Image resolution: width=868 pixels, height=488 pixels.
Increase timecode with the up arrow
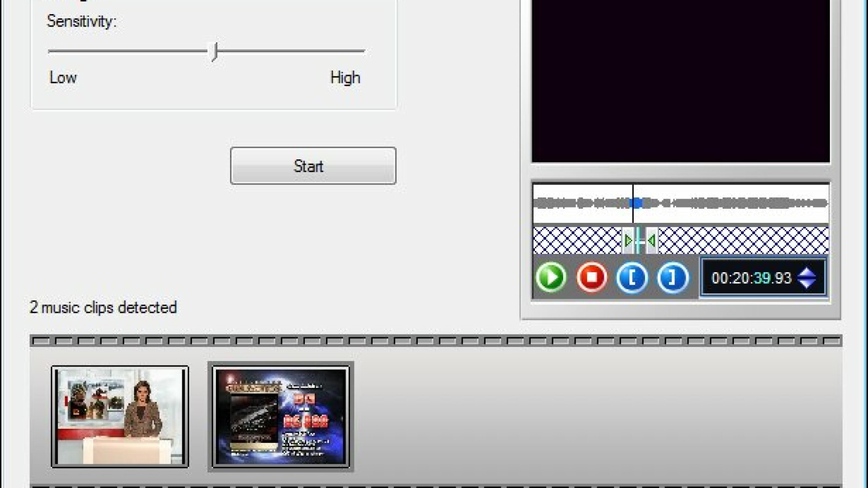coord(807,272)
